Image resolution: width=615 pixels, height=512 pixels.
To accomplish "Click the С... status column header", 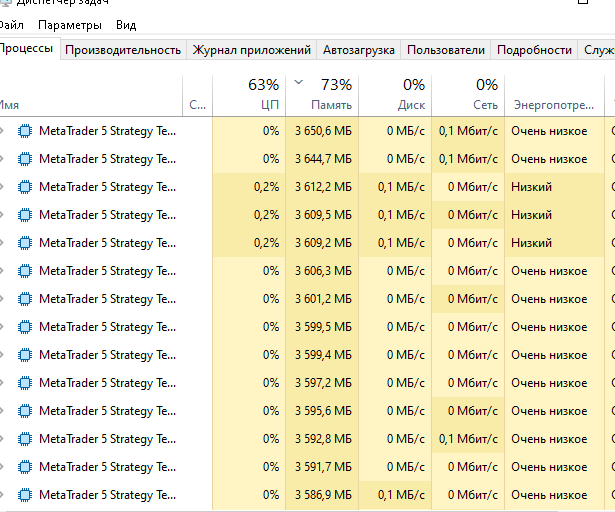I will point(198,95).
